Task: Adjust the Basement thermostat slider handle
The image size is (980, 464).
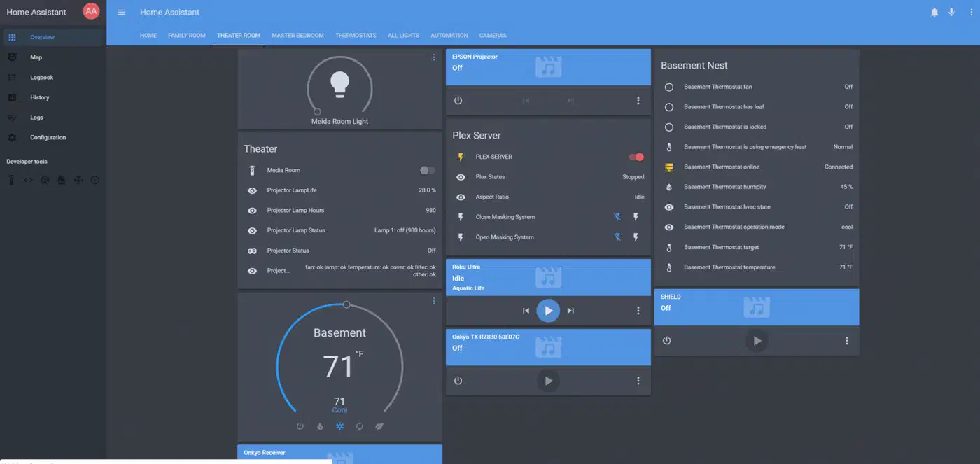Action: (x=346, y=304)
